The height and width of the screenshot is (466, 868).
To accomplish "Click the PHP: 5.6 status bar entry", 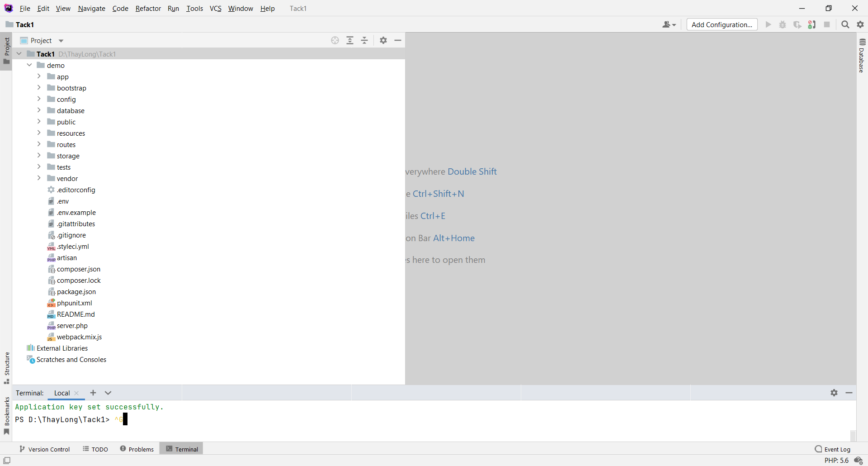I will click(x=836, y=461).
